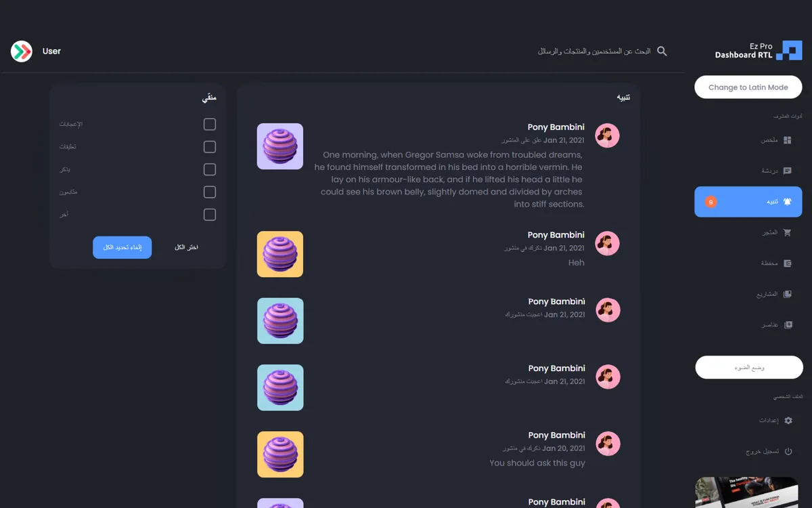Tick the متابعون followers filter checkbox

click(x=210, y=192)
